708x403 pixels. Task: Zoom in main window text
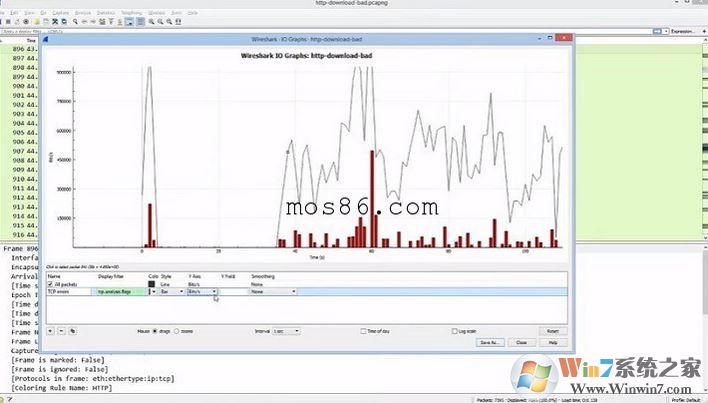pos(152,22)
